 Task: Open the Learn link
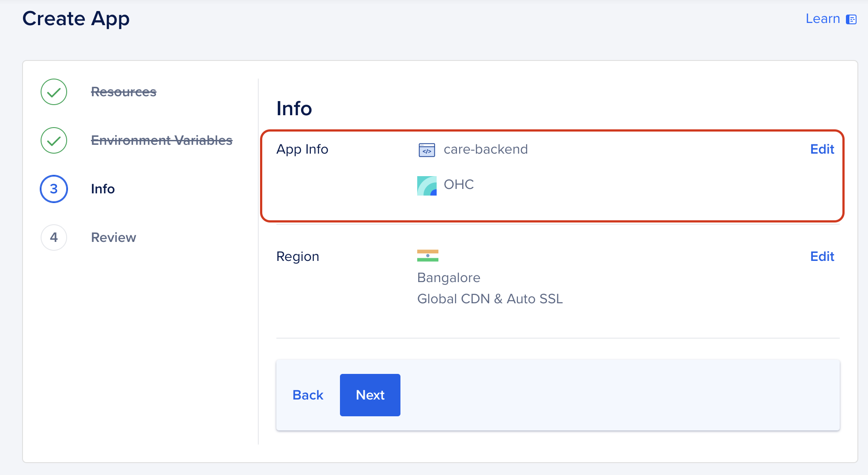pos(823,19)
